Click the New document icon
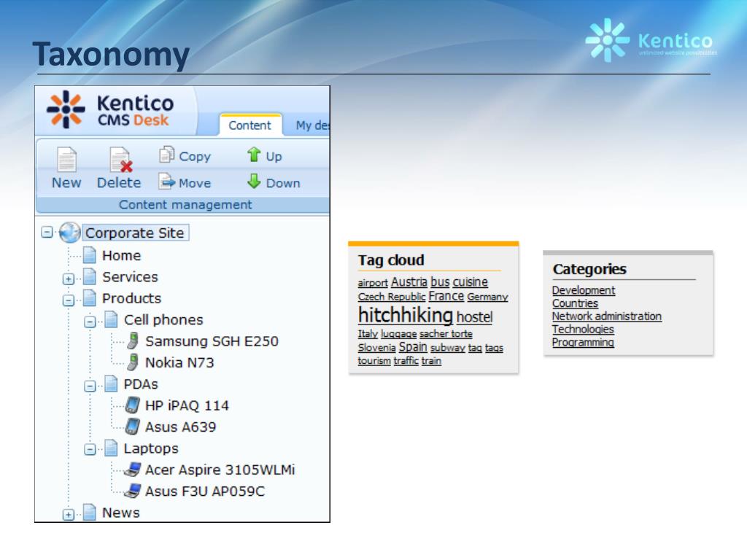Viewport: 747px width, 560px height. click(x=66, y=160)
